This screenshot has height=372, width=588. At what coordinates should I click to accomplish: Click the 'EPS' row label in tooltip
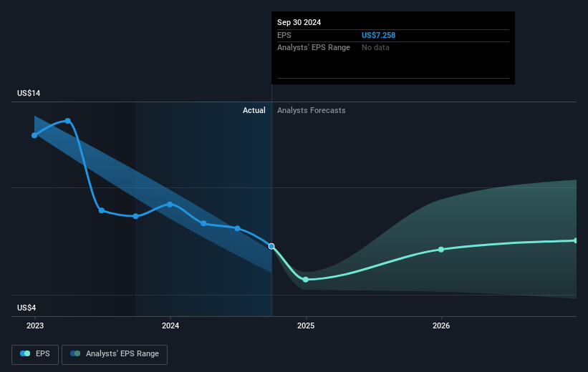click(x=284, y=35)
